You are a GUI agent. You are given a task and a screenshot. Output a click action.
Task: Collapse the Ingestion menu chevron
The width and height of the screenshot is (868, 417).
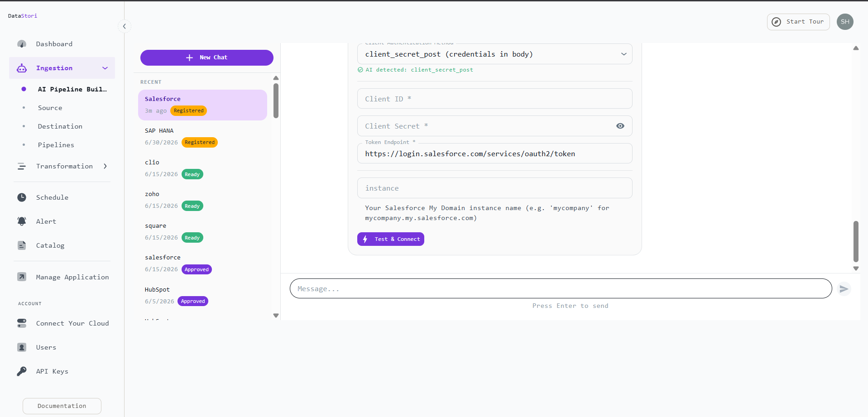coord(105,68)
